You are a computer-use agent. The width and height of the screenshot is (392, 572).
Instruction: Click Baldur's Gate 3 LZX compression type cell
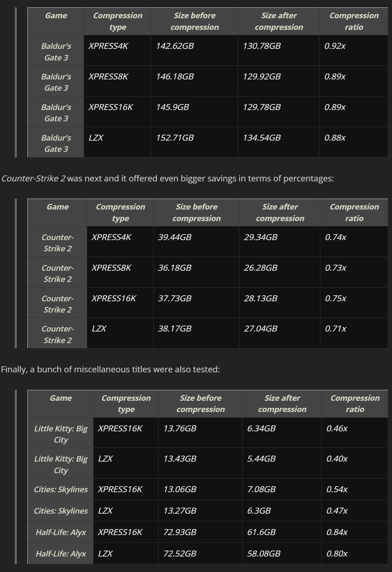(96, 138)
